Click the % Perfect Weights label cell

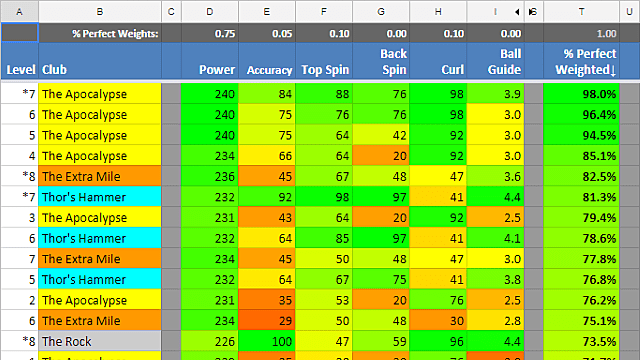pos(100,33)
